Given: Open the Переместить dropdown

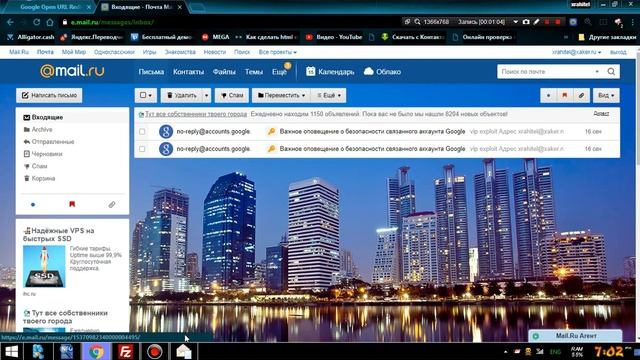Looking at the screenshot, I should (x=281, y=95).
